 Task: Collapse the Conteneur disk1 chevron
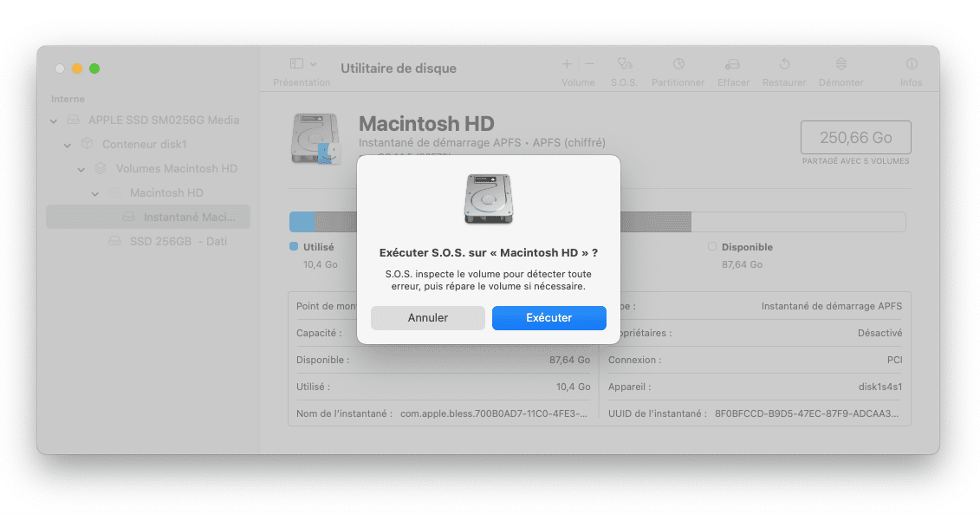[68, 145]
